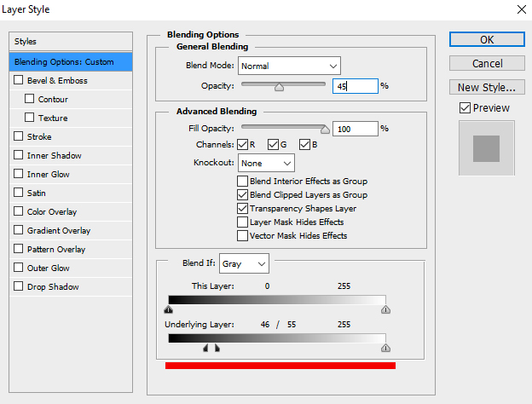Open the Color Overlay settings entry

click(x=52, y=211)
